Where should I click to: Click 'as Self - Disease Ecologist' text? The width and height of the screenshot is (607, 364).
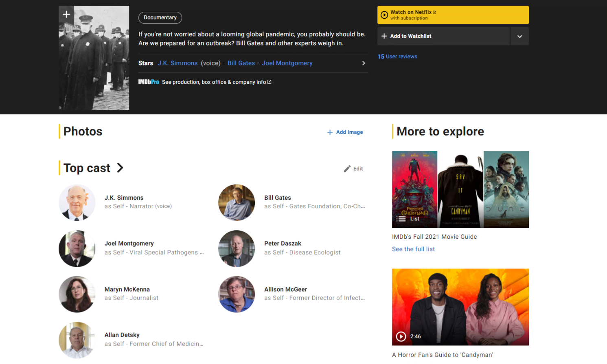coord(302,252)
